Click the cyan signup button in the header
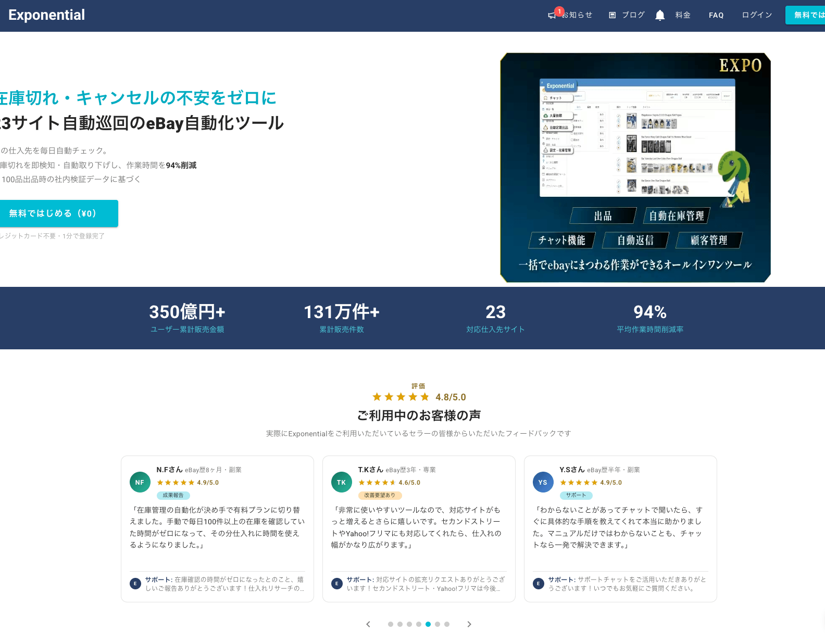The width and height of the screenshot is (825, 644). (805, 15)
